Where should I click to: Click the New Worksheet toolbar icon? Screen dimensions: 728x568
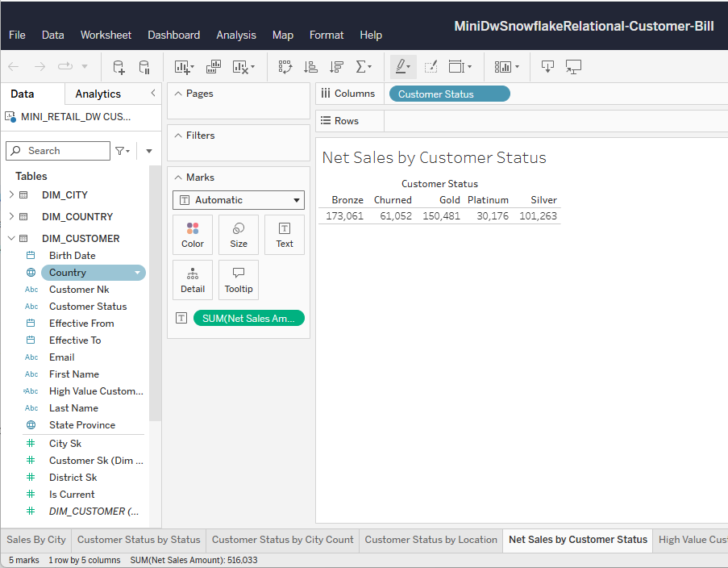(x=182, y=67)
